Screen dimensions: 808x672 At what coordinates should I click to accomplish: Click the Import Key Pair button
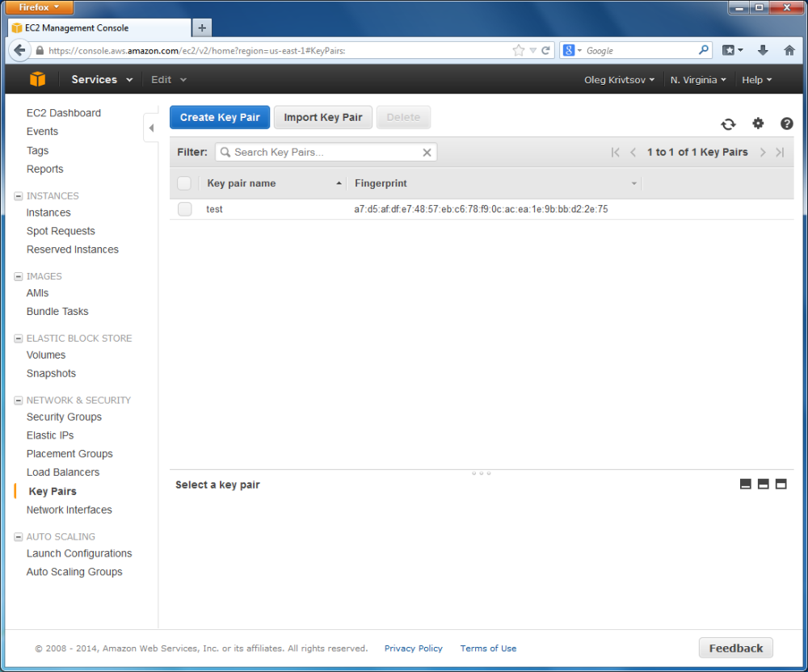tap(323, 117)
